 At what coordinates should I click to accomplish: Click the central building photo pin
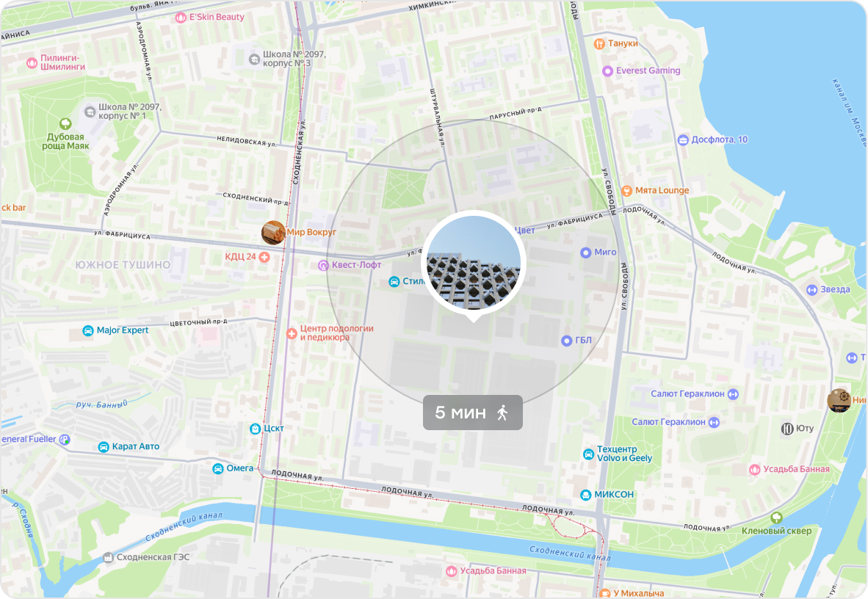pos(474,265)
